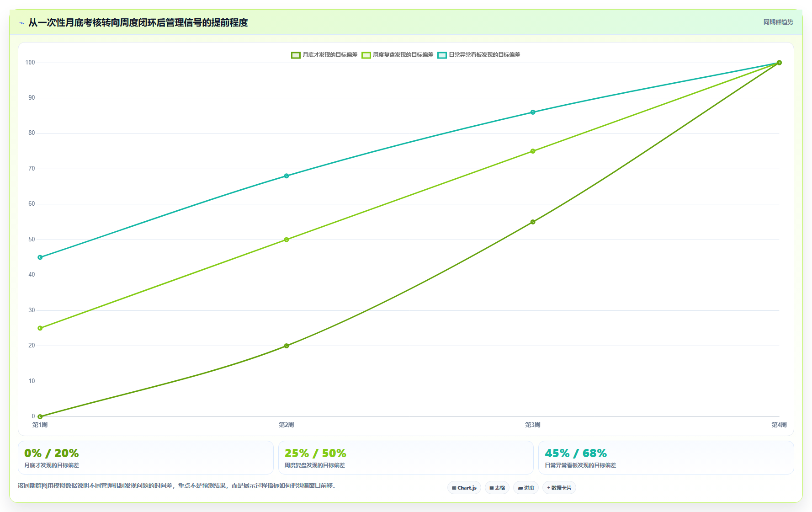Click the teal data point at 第1周 (45)
Image resolution: width=812 pixels, height=512 pixels.
(40, 257)
